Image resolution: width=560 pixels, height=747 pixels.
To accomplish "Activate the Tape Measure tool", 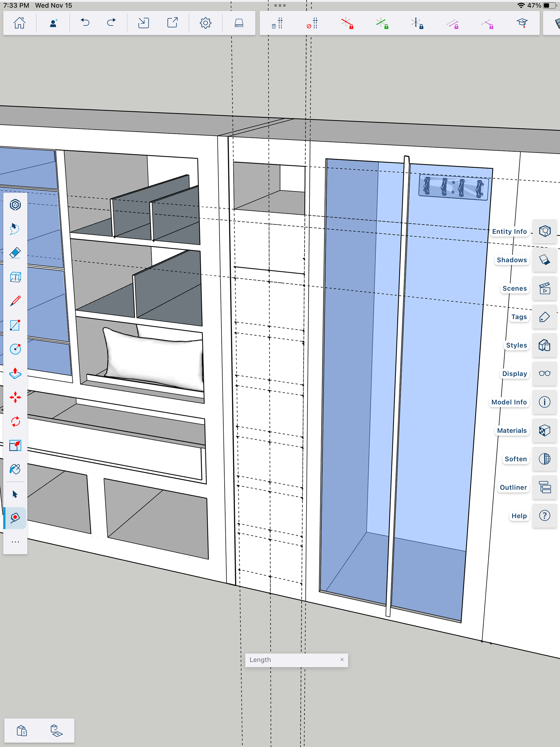I will tap(15, 518).
